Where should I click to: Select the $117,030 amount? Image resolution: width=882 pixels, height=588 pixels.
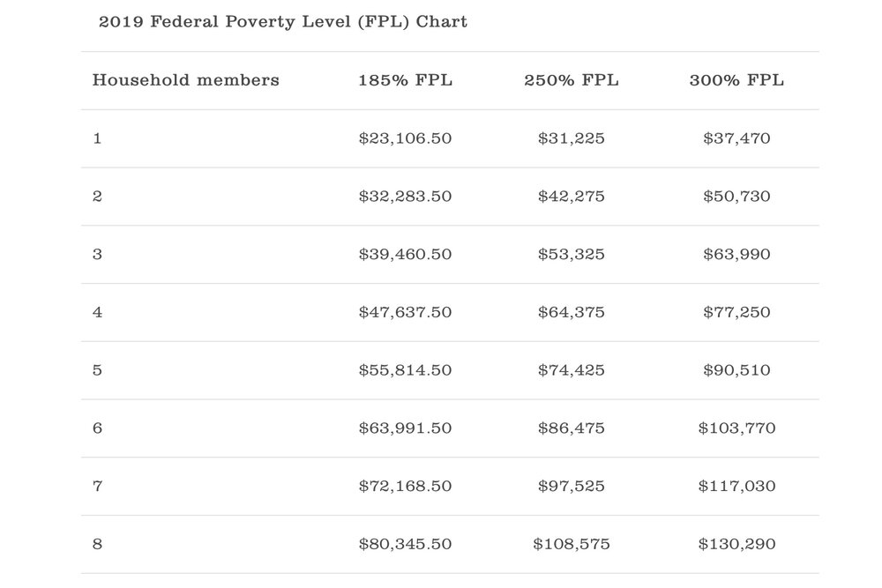[x=736, y=486]
